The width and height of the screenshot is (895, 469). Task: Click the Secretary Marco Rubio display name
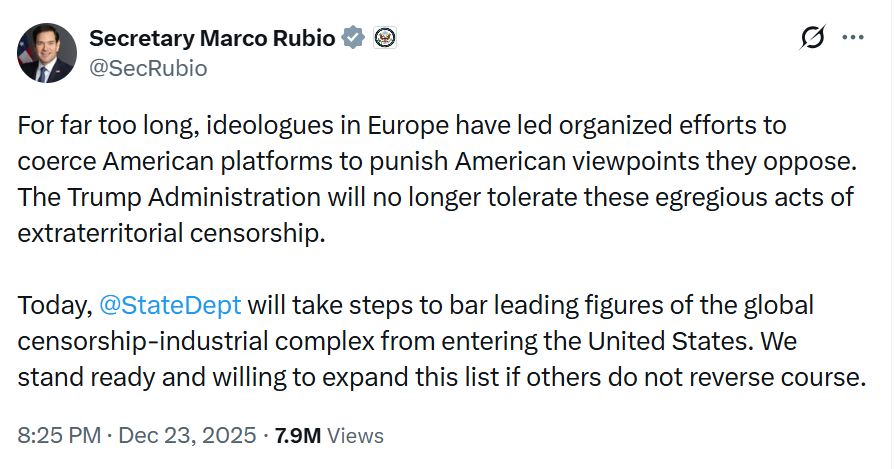213,39
